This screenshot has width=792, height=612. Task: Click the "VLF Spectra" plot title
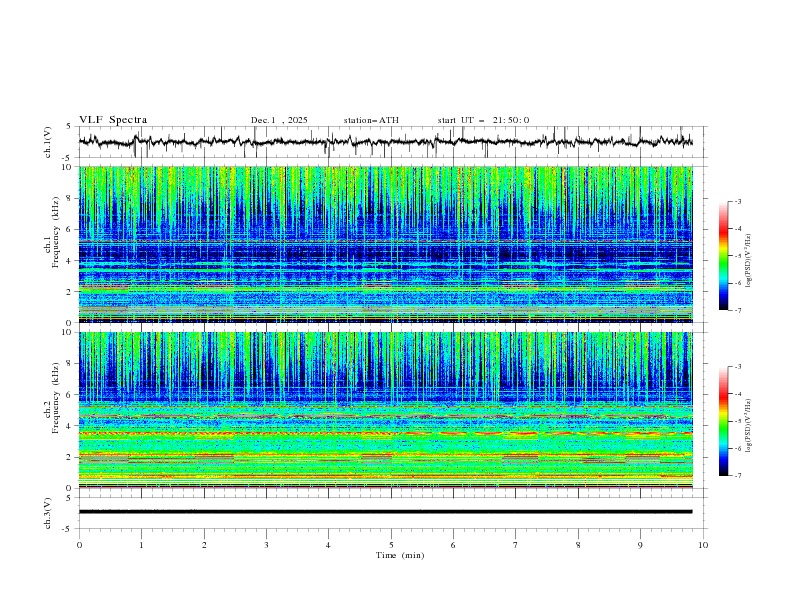click(x=113, y=120)
